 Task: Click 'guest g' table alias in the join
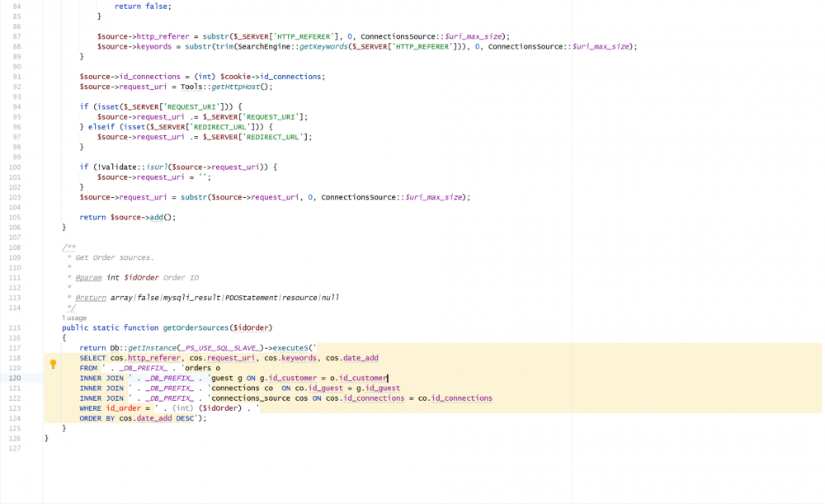(x=227, y=378)
